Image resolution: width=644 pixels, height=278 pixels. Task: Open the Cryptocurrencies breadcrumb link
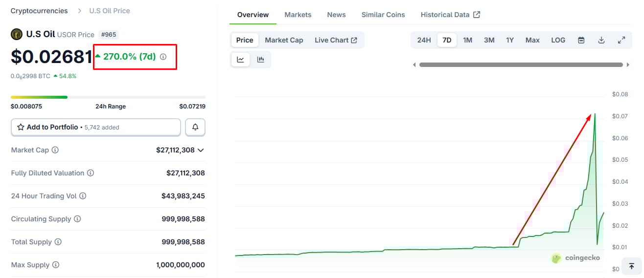39,11
